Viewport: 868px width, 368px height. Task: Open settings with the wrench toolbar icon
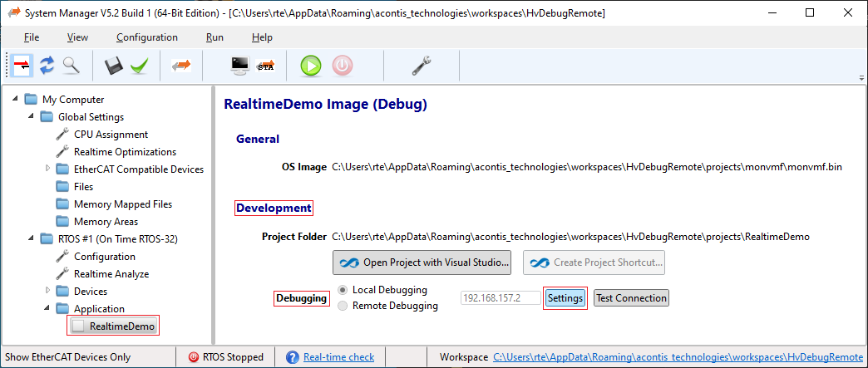[x=421, y=66]
